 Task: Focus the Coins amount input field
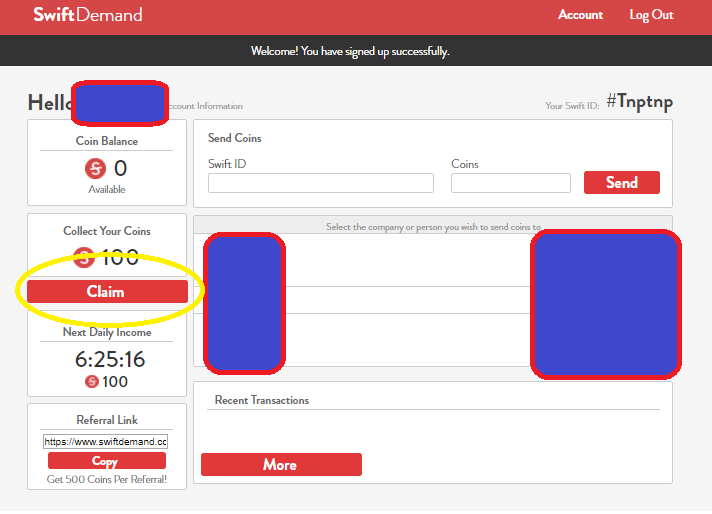point(510,183)
